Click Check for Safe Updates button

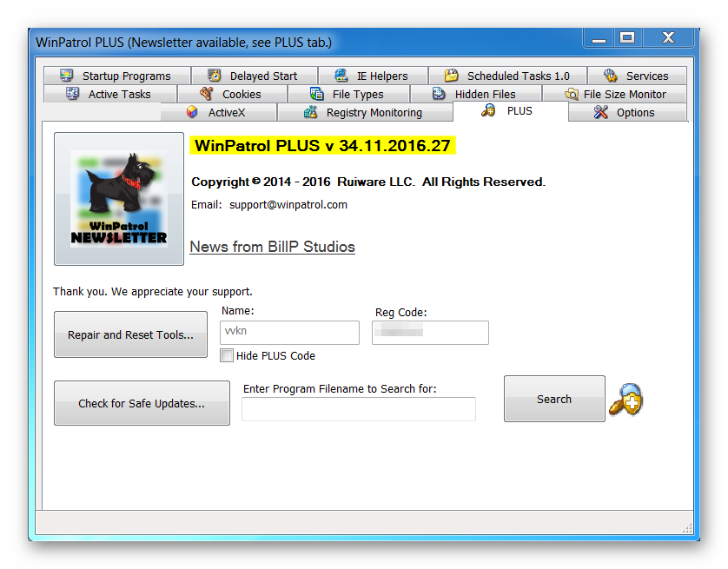click(x=142, y=403)
